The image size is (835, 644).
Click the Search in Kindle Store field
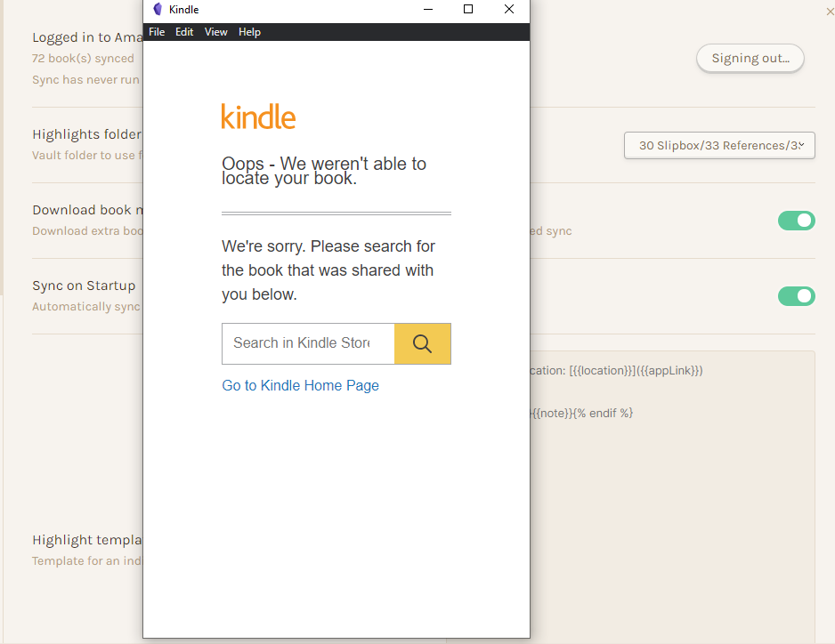click(308, 344)
